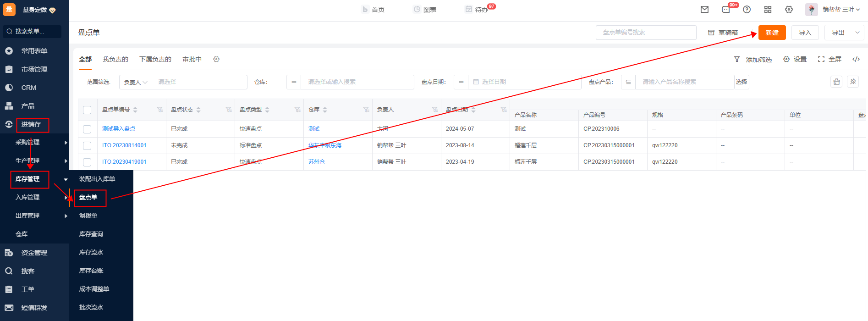Screen dimensions: 868x321
Task: Click the 导入 button
Action: (805, 33)
